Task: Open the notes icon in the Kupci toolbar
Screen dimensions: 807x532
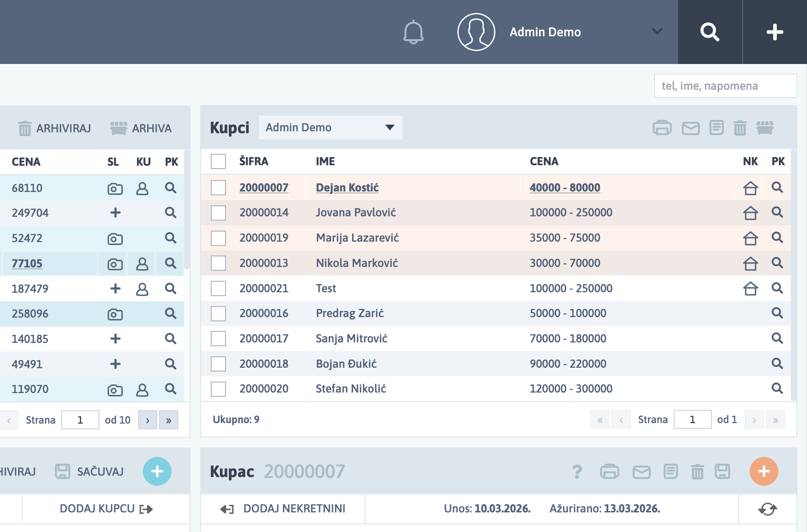Action: point(717,128)
